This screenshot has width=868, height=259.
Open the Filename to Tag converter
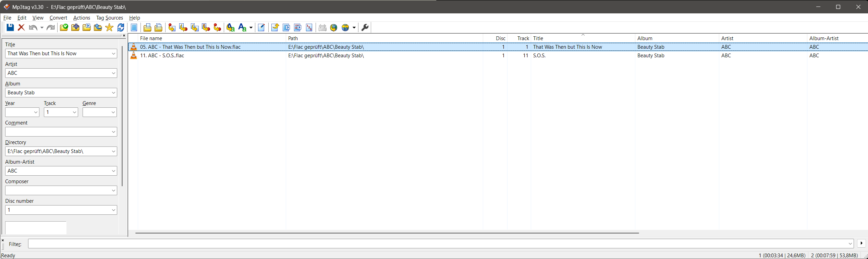[183, 27]
